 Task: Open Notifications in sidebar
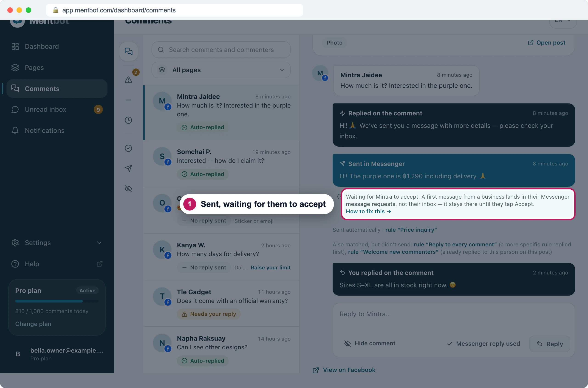(57, 130)
